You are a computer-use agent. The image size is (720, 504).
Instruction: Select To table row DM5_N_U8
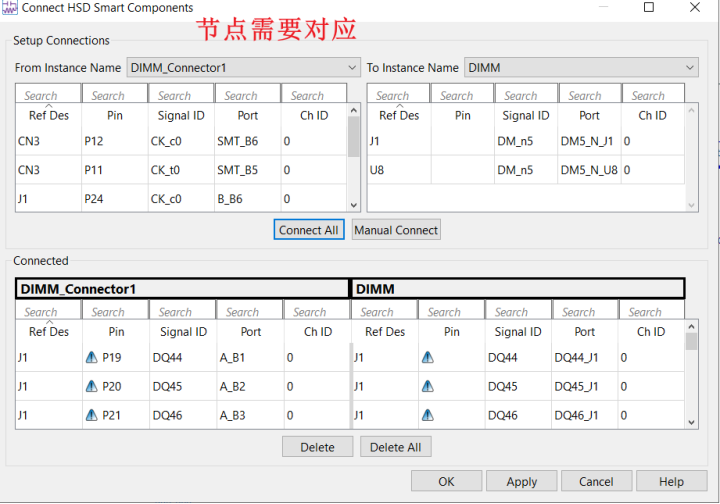click(x=526, y=170)
